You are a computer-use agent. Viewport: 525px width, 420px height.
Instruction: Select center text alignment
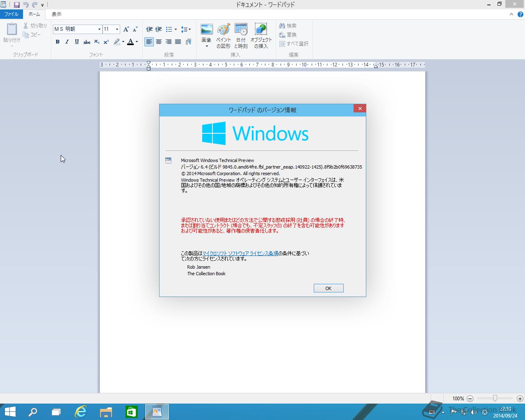[158, 41]
